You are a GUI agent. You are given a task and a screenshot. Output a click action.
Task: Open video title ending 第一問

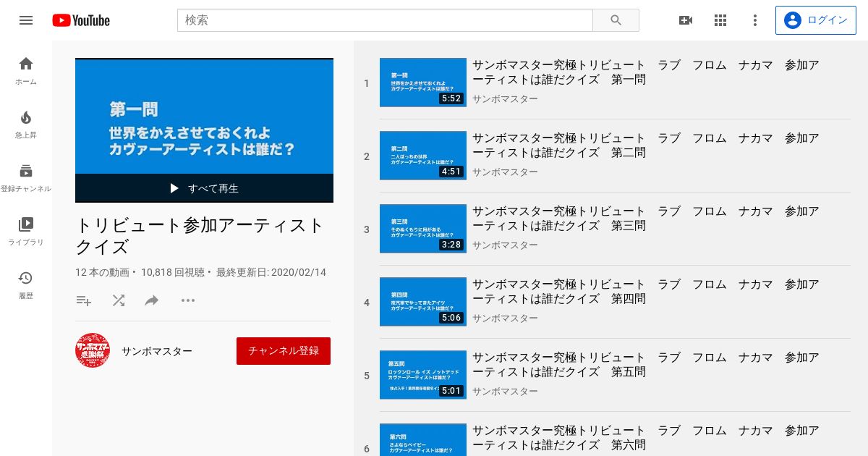point(646,72)
